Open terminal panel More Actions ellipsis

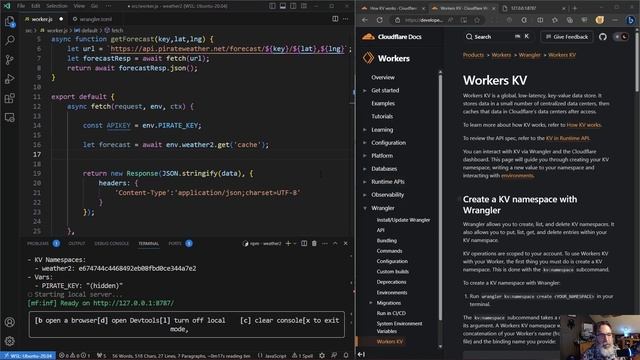pos(325,243)
